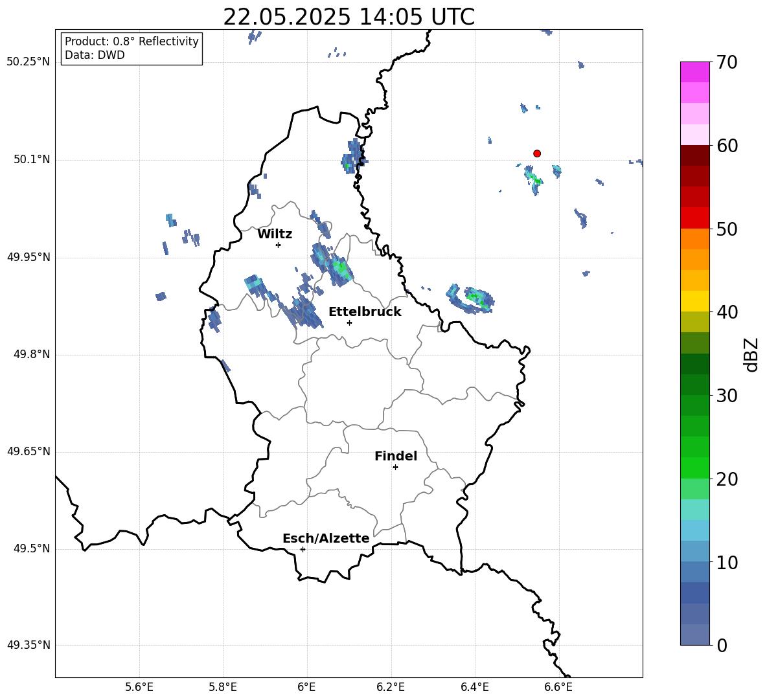The image size is (767, 700).
Task: Click the 10 colorbar tick label
Action: click(x=727, y=562)
